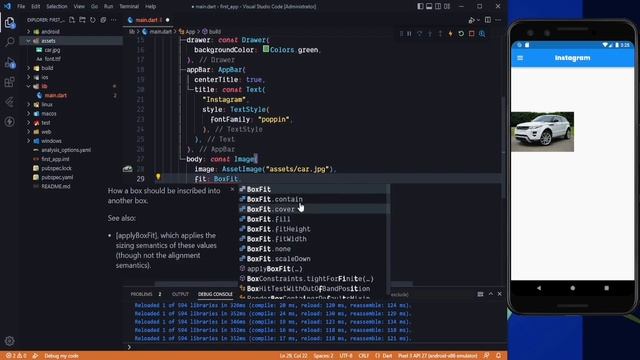The width and height of the screenshot is (640, 360).
Task: Open car.jpg in the Explorer
Action: pos(52,50)
